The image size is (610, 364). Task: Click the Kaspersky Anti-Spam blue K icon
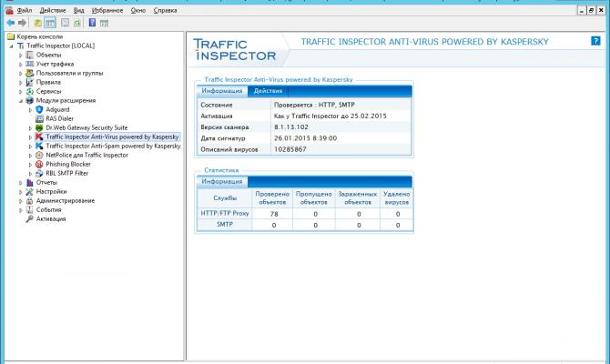coord(39,146)
